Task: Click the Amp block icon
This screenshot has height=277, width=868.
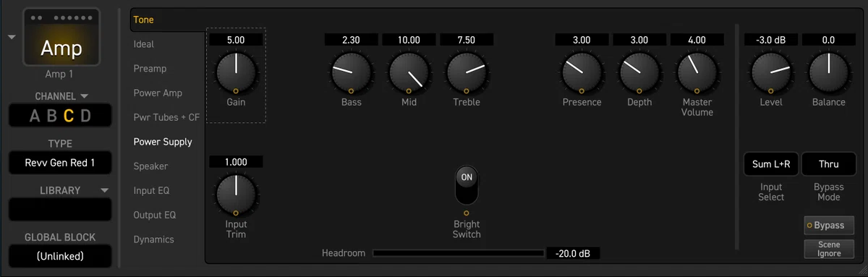Action: tap(61, 37)
